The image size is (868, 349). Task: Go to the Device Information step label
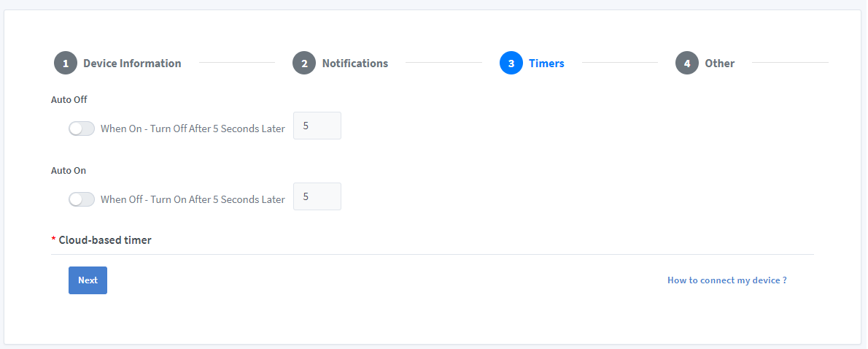132,63
